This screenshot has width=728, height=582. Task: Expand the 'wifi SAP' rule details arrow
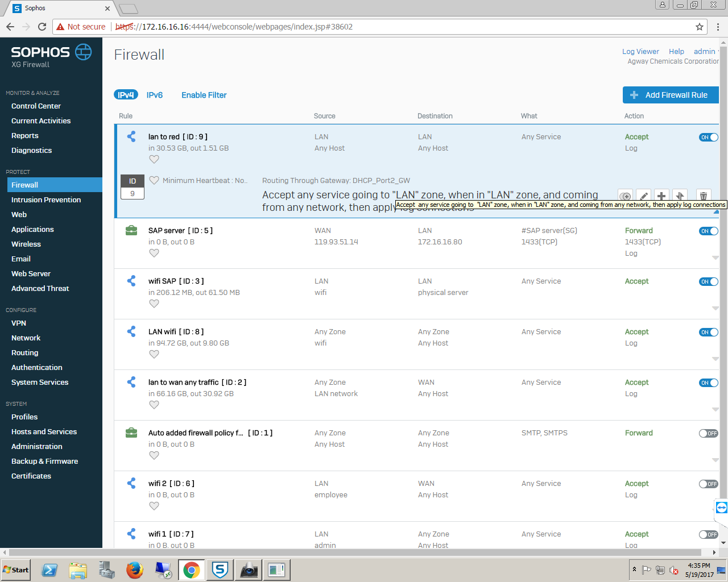coord(715,308)
